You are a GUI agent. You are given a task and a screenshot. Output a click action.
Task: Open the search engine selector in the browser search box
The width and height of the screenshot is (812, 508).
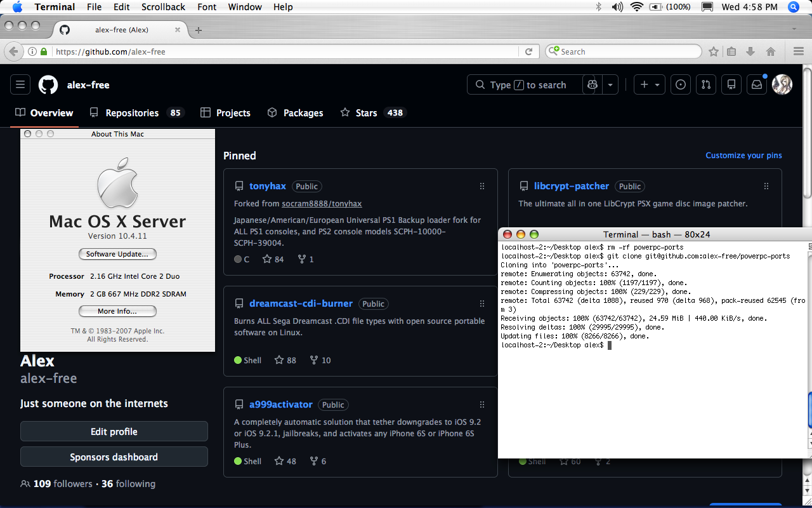point(554,51)
